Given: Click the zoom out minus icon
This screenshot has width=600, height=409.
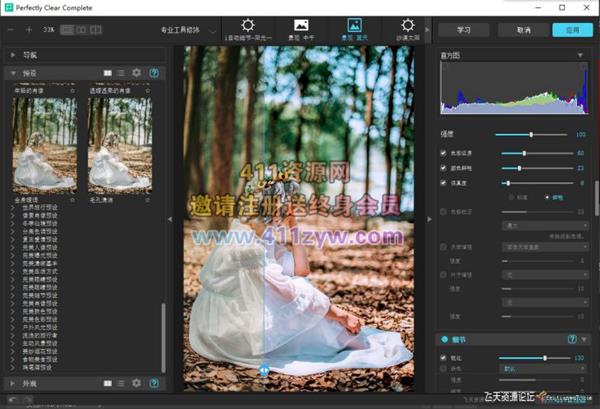Looking at the screenshot, I should [12, 30].
